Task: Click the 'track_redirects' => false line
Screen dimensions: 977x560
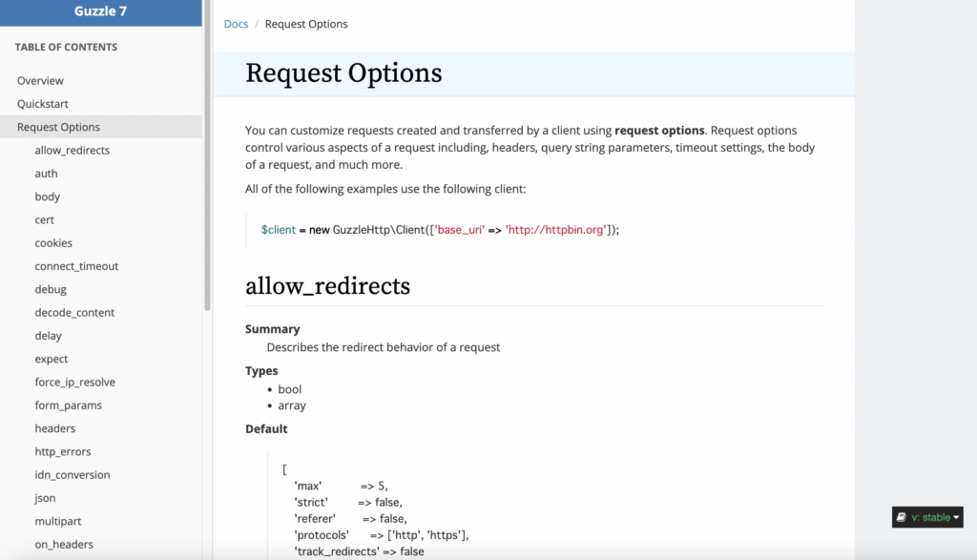Action: (359, 551)
